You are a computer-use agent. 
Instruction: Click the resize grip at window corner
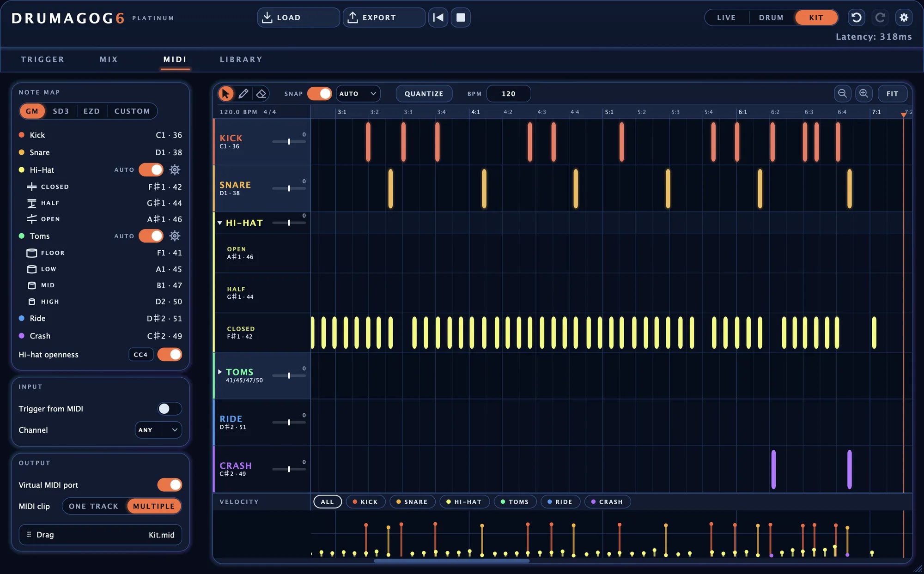pos(918,568)
